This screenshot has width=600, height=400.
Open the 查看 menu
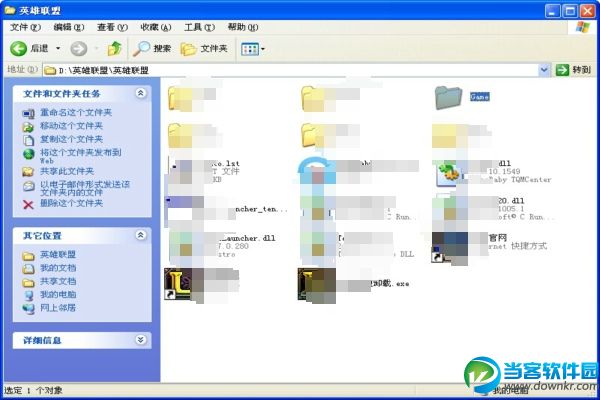[112, 27]
